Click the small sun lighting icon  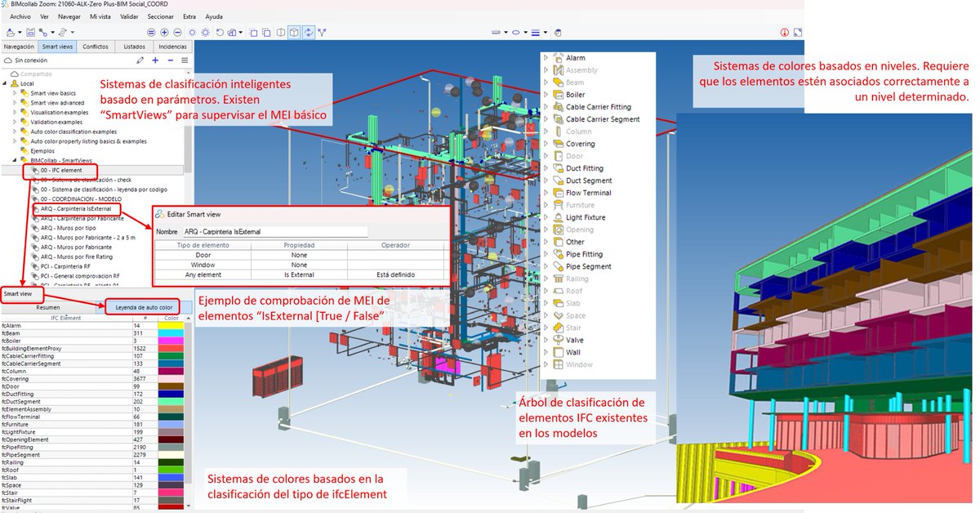pyautogui.click(x=193, y=33)
